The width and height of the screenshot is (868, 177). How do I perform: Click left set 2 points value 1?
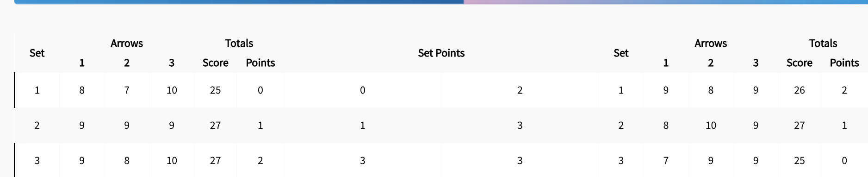pos(260,126)
